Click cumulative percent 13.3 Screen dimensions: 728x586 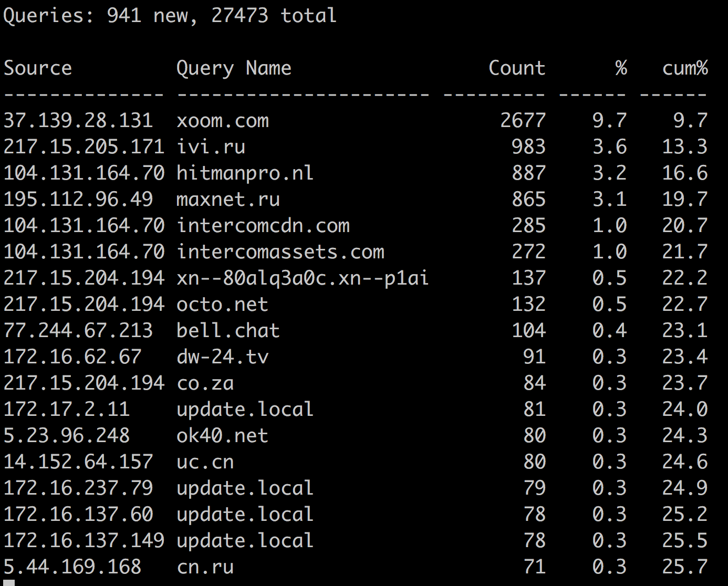point(685,147)
